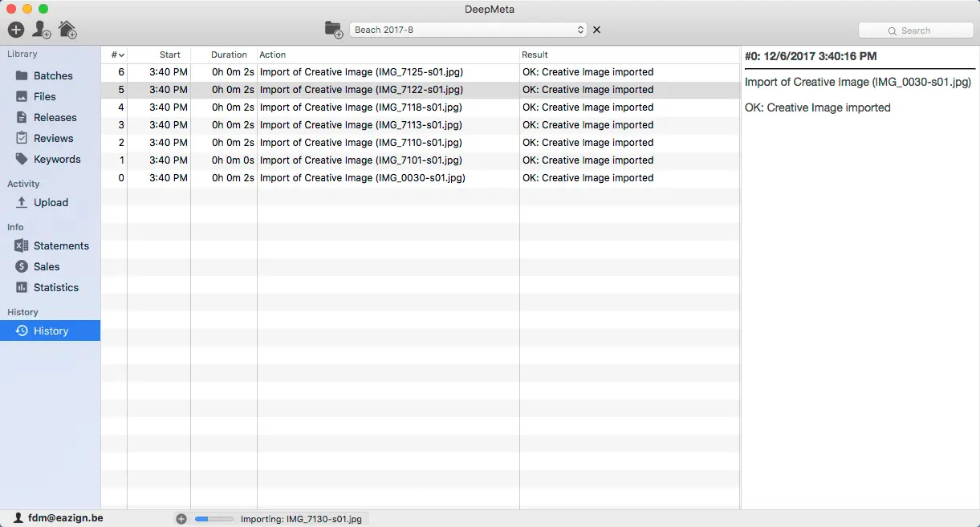Open the Beach 2017-8 batch dropdown
This screenshot has height=527, width=980.
[469, 30]
